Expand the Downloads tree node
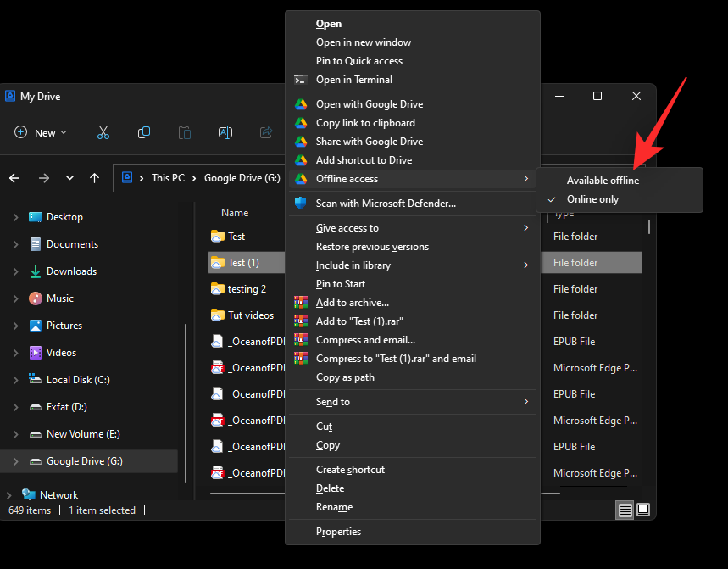The image size is (728, 569). [x=15, y=271]
